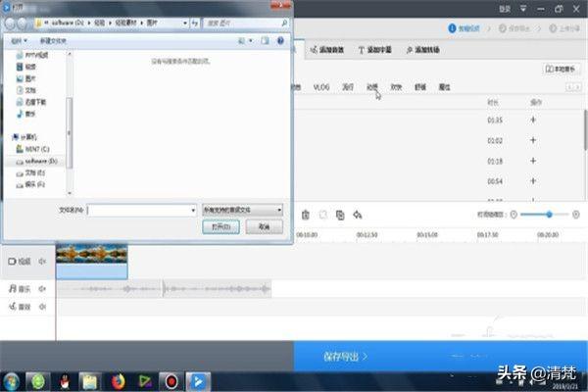Toggle the preview pane icon in file dialog

tap(266, 40)
